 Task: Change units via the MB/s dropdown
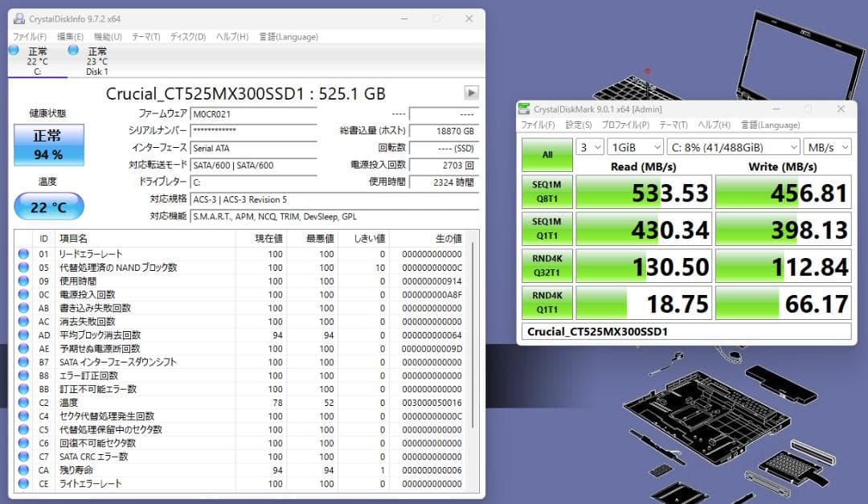(x=827, y=147)
